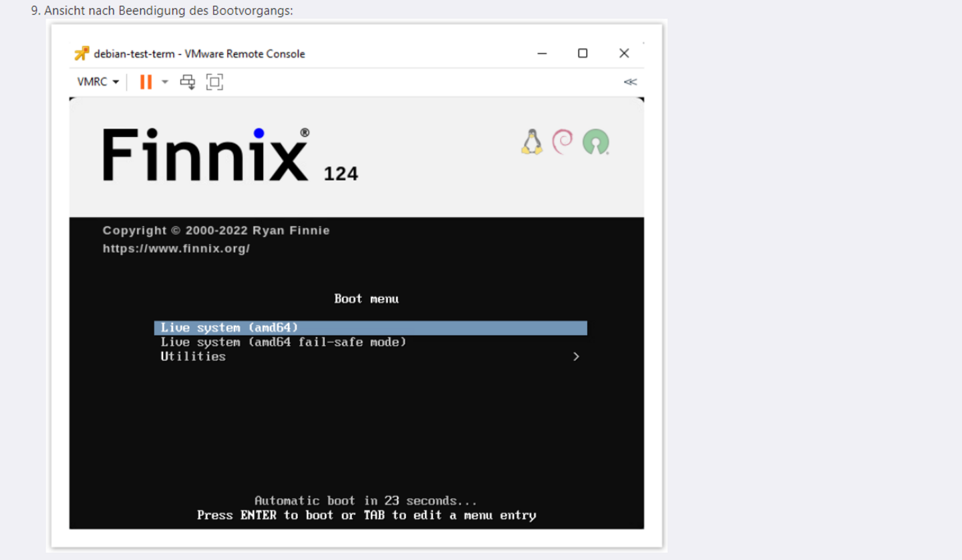Toggle fullscreen mode icon

click(x=214, y=82)
